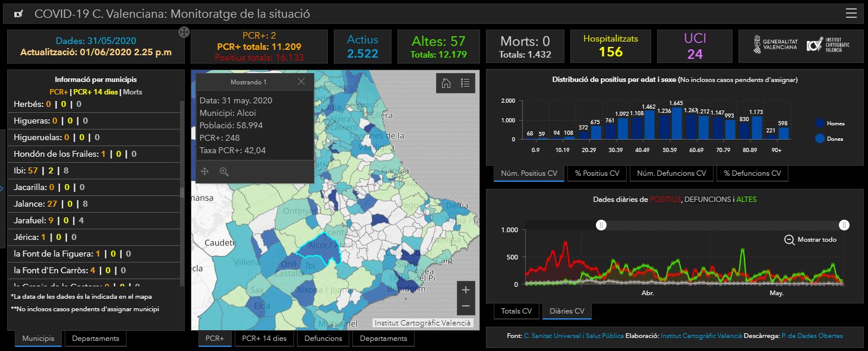Open the PCR+ 14 dies map tab

264,339
